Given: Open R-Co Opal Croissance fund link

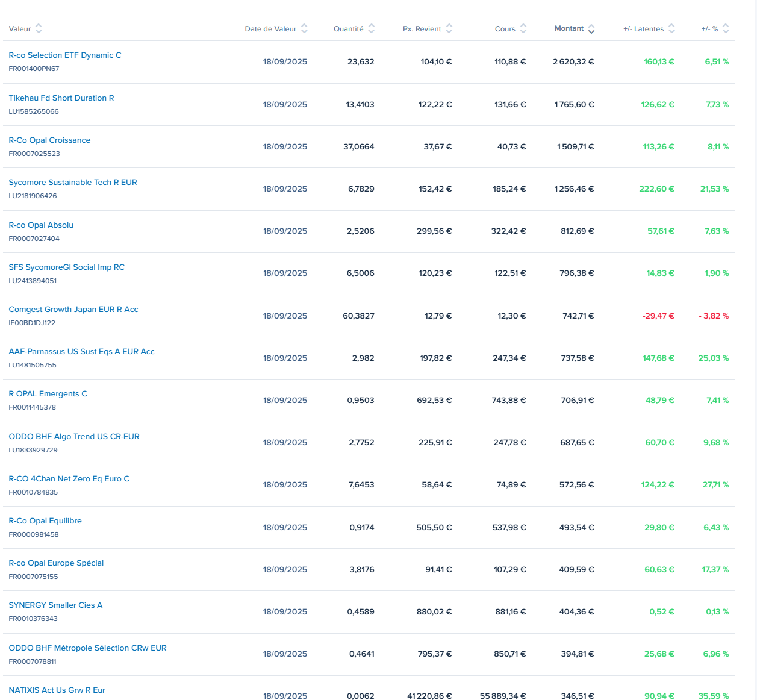Looking at the screenshot, I should [49, 140].
